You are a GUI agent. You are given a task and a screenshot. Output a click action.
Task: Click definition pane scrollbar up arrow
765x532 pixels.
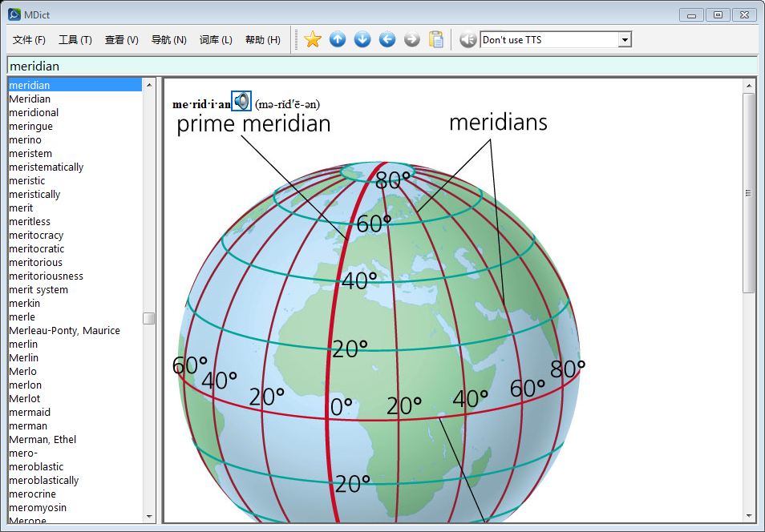coord(749,85)
